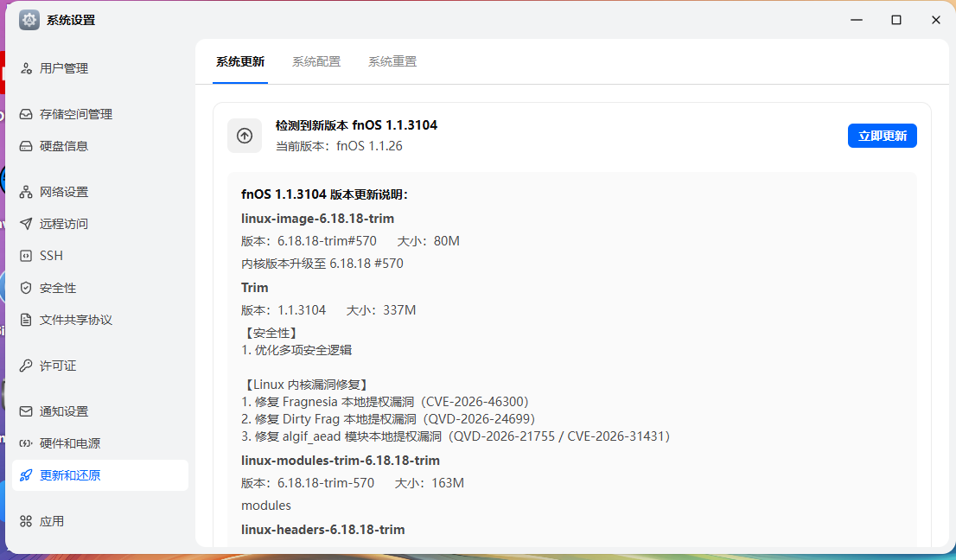
Task: Switch to the 系统配置 tab
Action: [316, 61]
